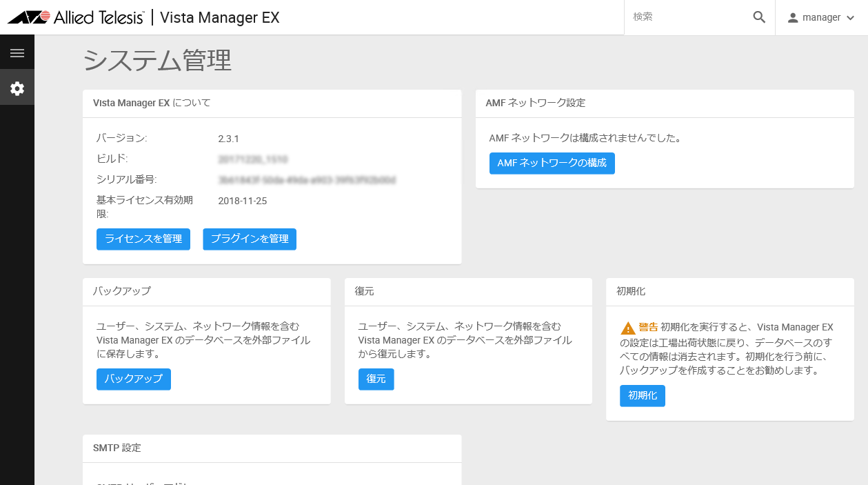The image size is (868, 485).
Task: Click the 2018-11-25 license expiry date
Action: click(x=243, y=201)
